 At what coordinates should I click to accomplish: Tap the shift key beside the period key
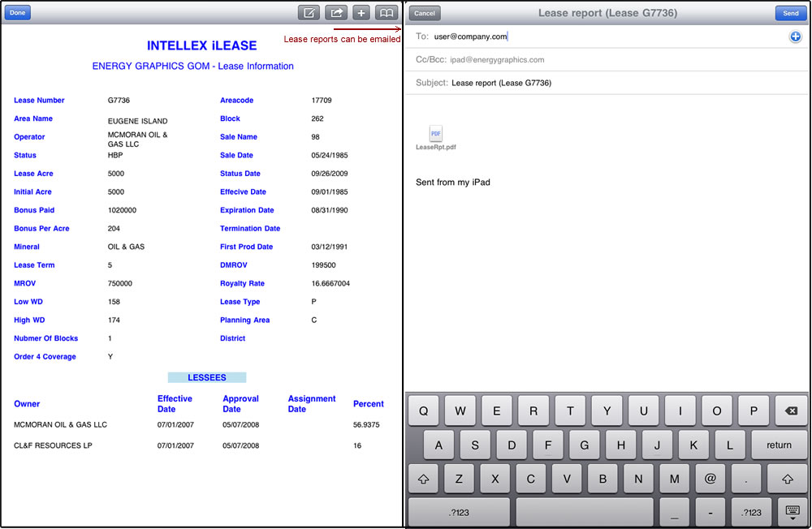coord(787,479)
